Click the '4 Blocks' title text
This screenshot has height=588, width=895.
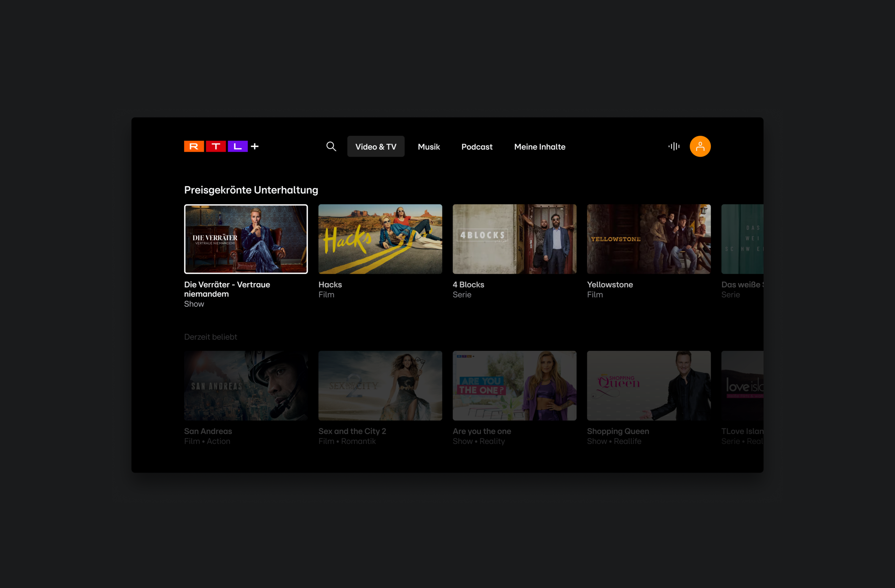tap(468, 284)
